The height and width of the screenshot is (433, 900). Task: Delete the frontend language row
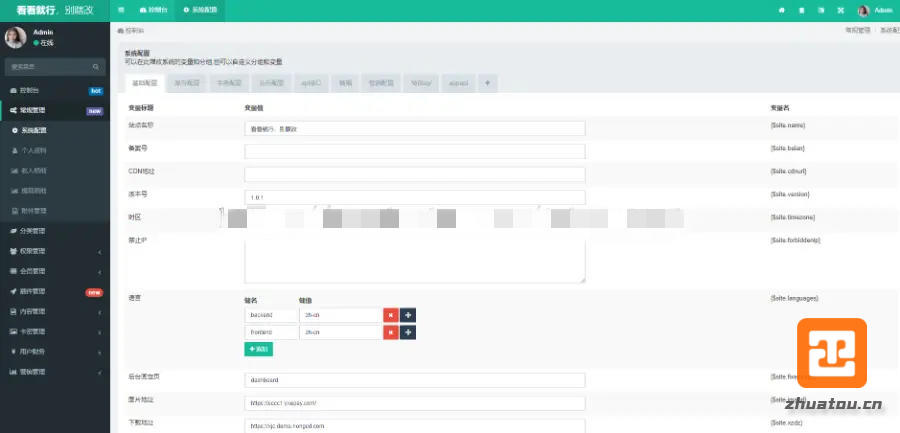click(390, 332)
